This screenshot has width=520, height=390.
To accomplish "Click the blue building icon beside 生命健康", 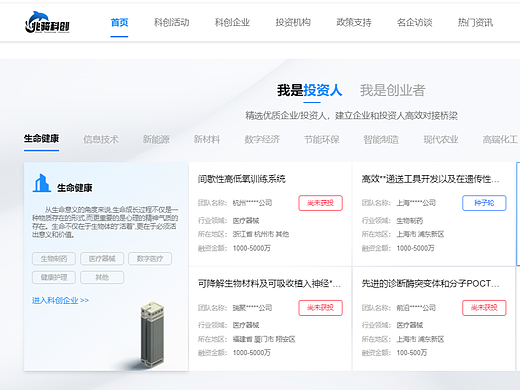I will click(41, 183).
